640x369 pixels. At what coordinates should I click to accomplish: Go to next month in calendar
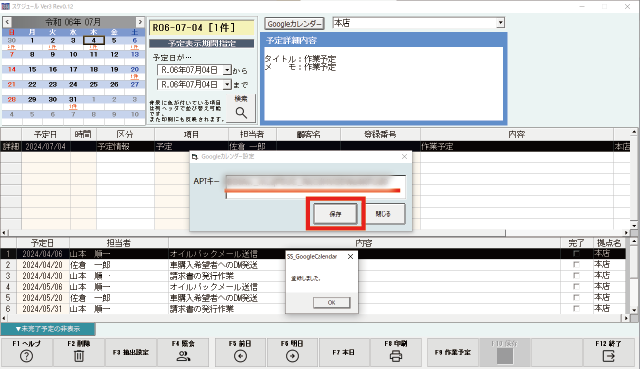tap(140, 22)
